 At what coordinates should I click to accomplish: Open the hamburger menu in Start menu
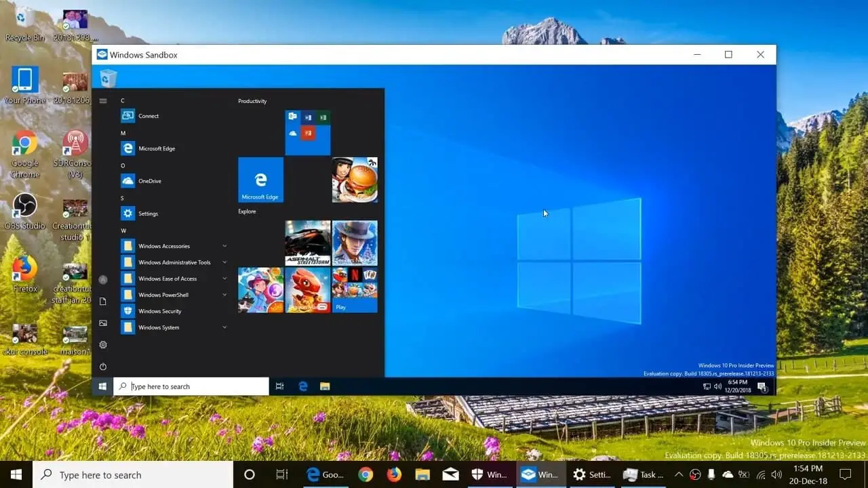tap(103, 101)
